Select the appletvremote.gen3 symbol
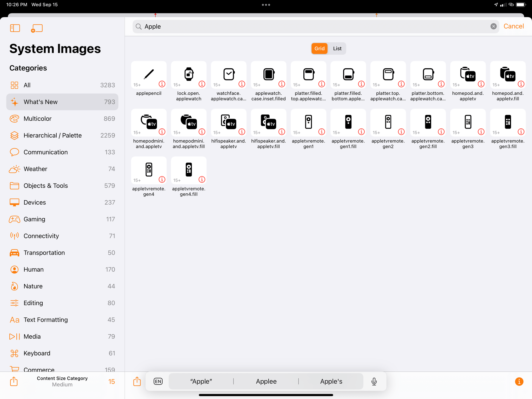Viewport: 532px width, 399px height. 468,122
